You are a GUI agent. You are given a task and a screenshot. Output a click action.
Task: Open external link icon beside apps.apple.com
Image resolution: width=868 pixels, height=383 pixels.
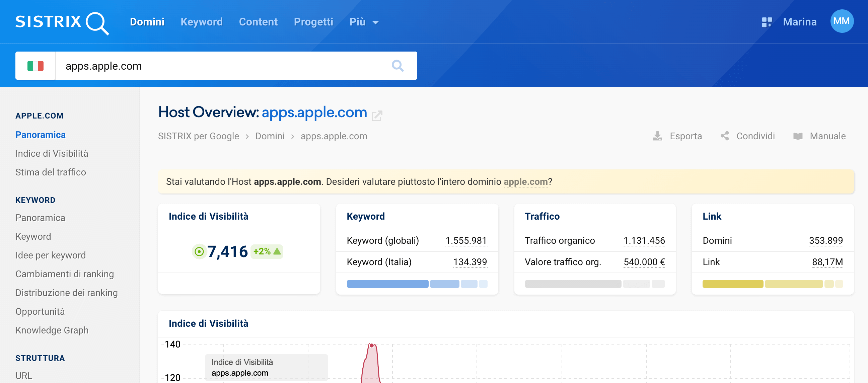(377, 116)
